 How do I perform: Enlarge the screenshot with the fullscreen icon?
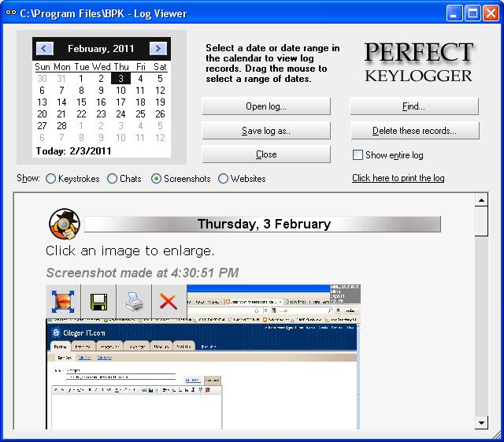[x=63, y=302]
